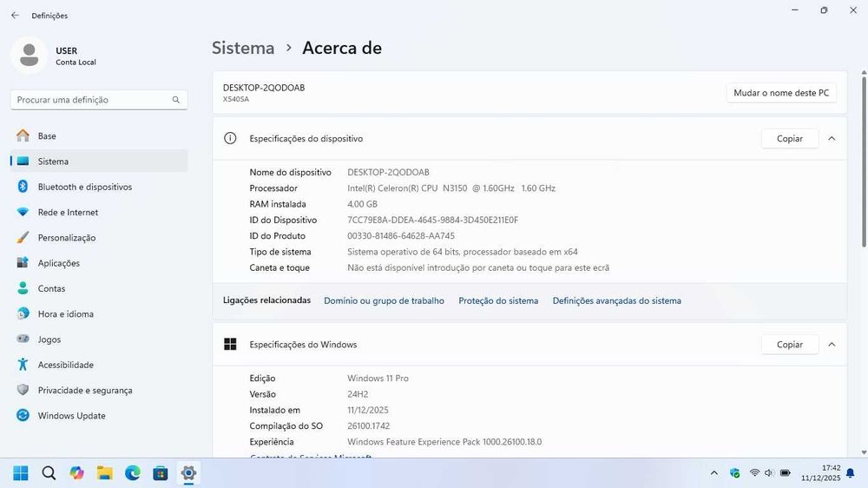The image size is (868, 488).
Task: Open the Acessibilidade figure icon
Action: [x=23, y=365]
